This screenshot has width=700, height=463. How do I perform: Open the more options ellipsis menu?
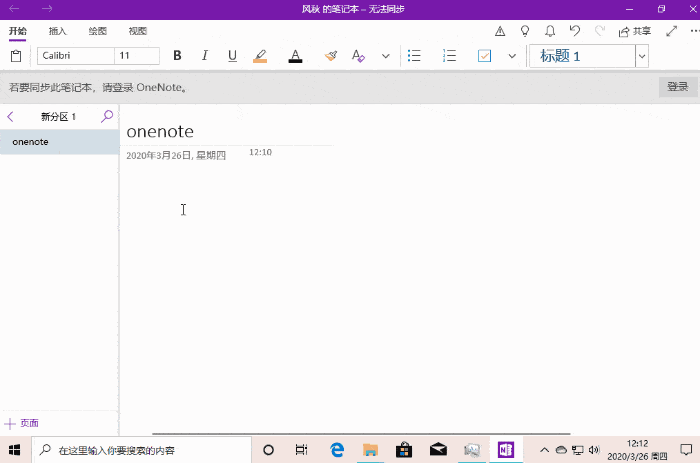tap(695, 31)
